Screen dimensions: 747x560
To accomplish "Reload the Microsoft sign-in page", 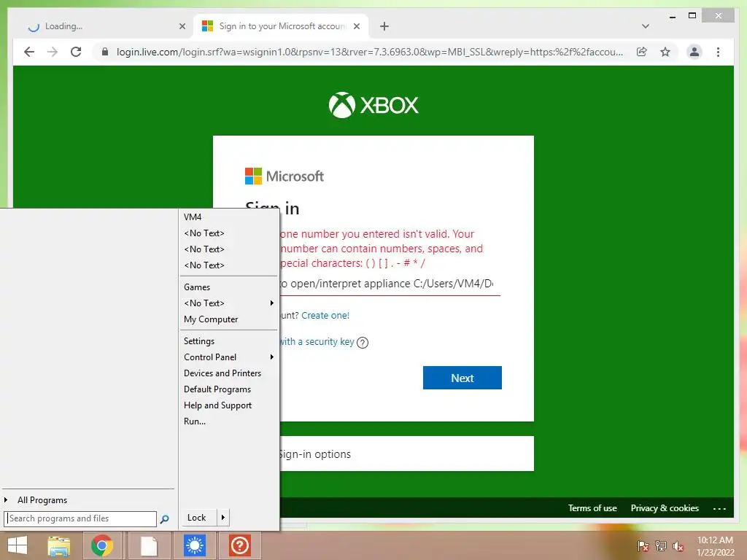I will 76,52.
